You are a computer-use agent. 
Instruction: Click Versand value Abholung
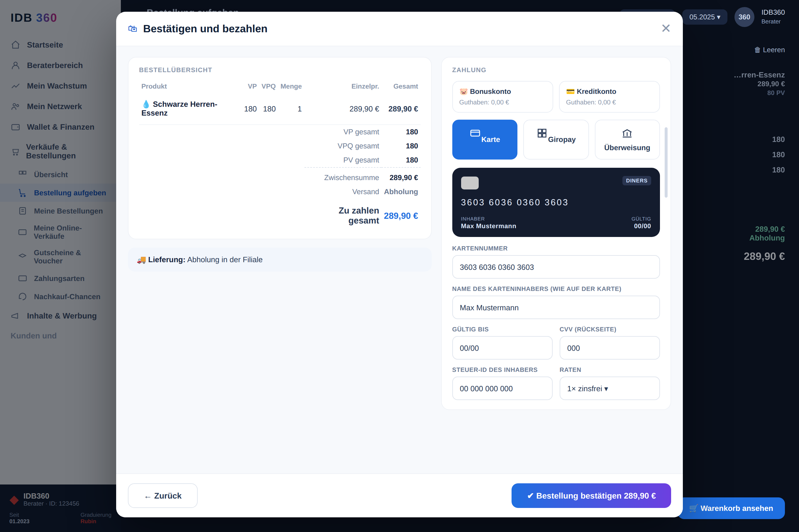[401, 192]
